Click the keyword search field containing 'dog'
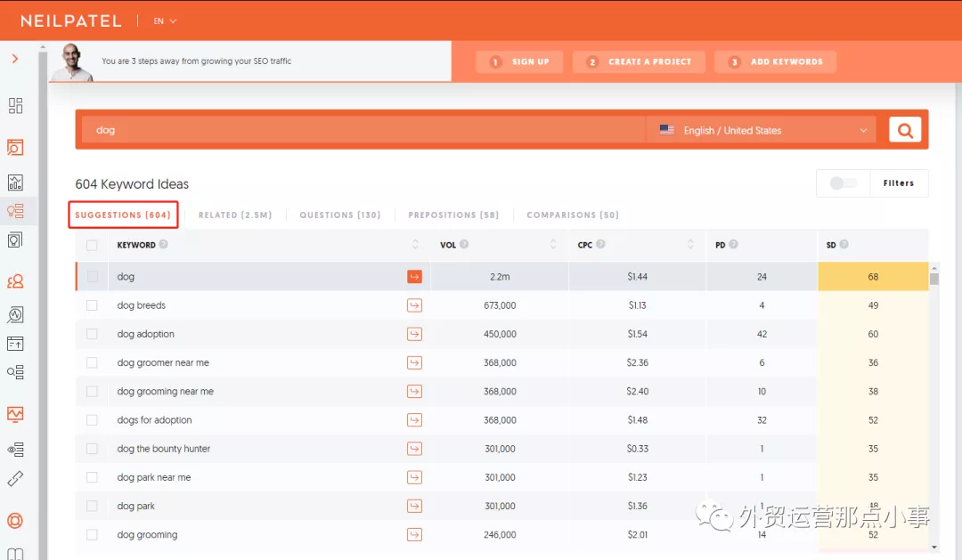Screen dimensions: 962x560 pos(356,130)
